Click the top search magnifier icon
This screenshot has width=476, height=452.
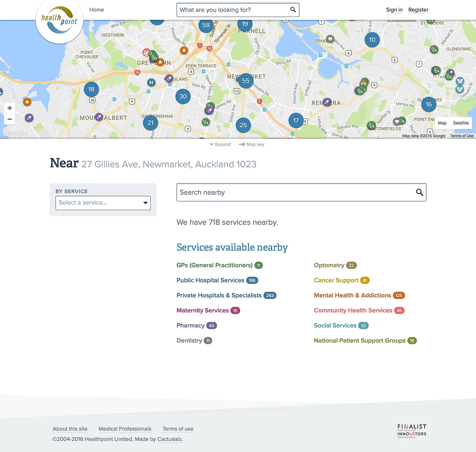(293, 10)
